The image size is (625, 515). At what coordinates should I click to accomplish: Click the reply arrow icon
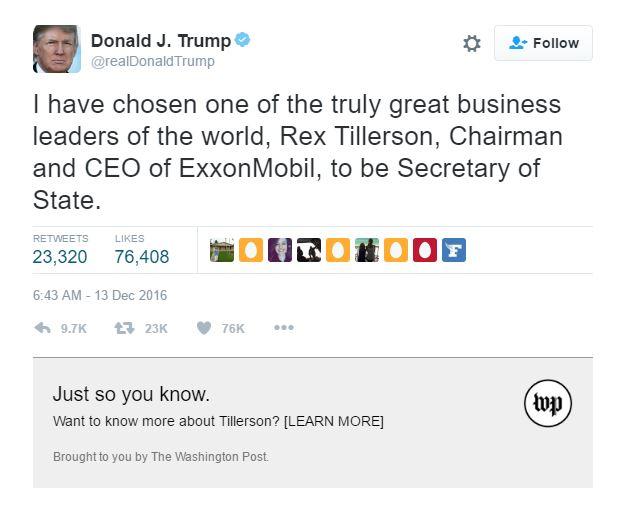[x=43, y=328]
